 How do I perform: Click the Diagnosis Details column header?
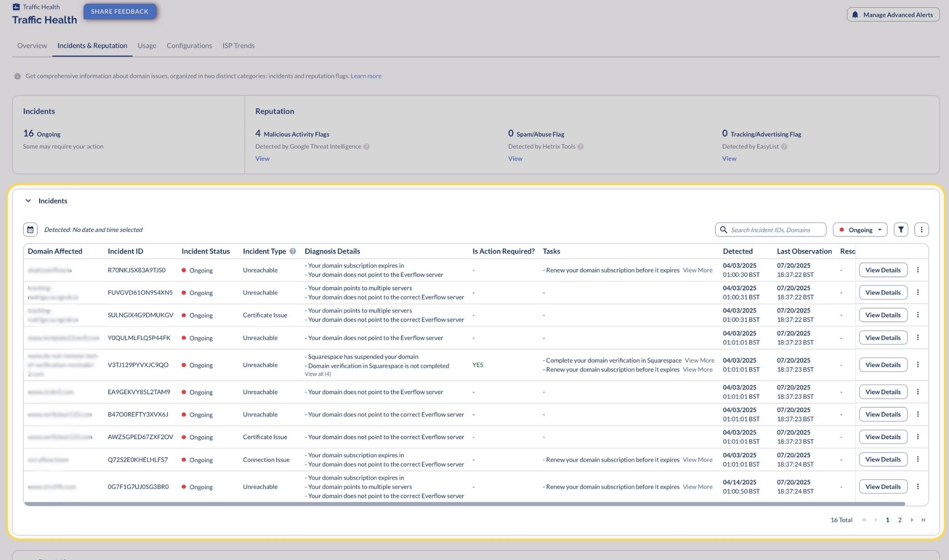pyautogui.click(x=332, y=251)
